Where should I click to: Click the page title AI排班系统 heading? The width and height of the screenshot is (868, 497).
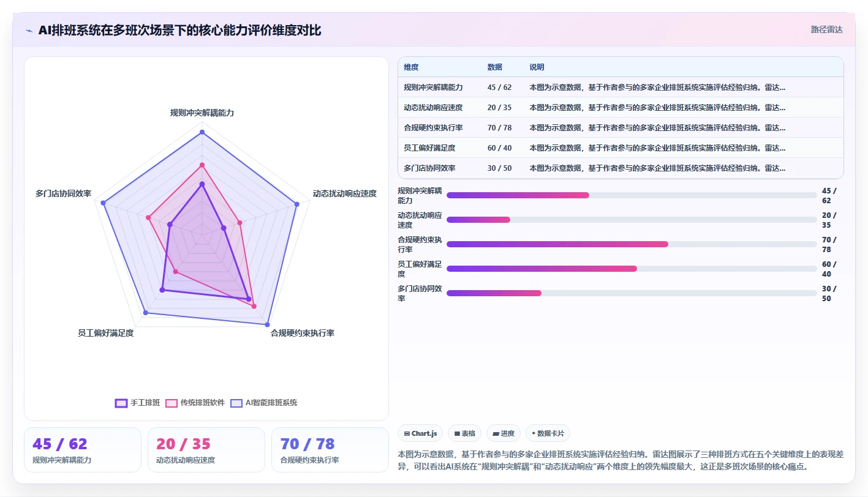pos(179,31)
